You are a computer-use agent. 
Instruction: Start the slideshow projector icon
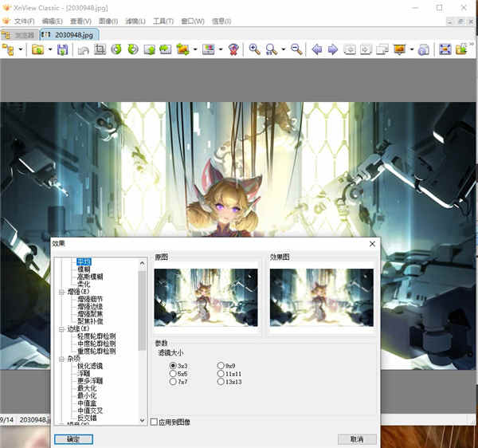(399, 49)
